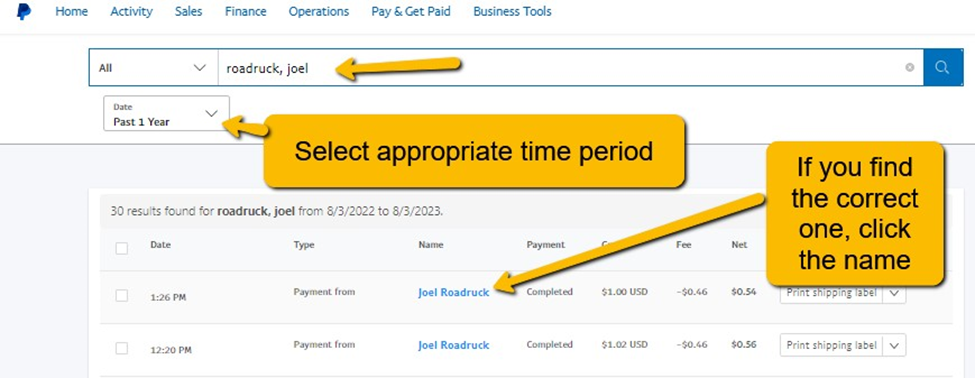Viewport: 975px width, 378px height.
Task: Expand arrow next to second Print shipping label
Action: coord(894,345)
